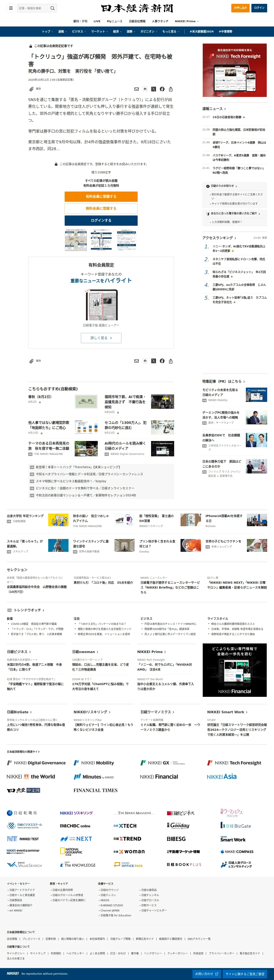Expand the オピニオン navigation dropdown
This screenshot has width=274, height=980.
coord(149,32)
